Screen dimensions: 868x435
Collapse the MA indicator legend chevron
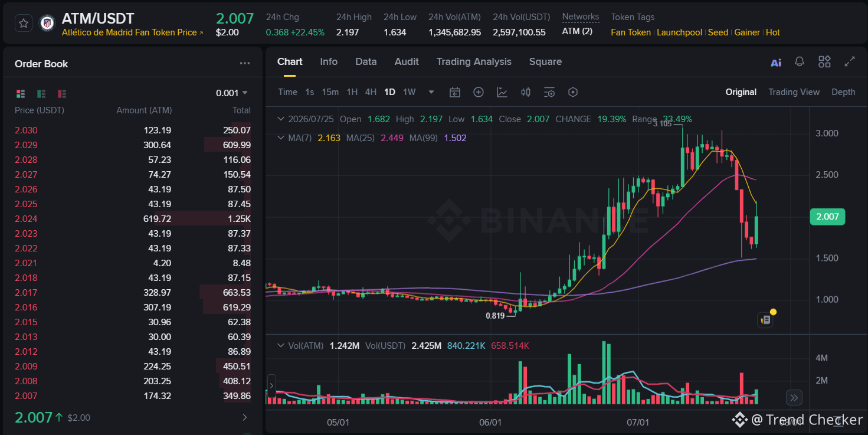[x=281, y=138]
